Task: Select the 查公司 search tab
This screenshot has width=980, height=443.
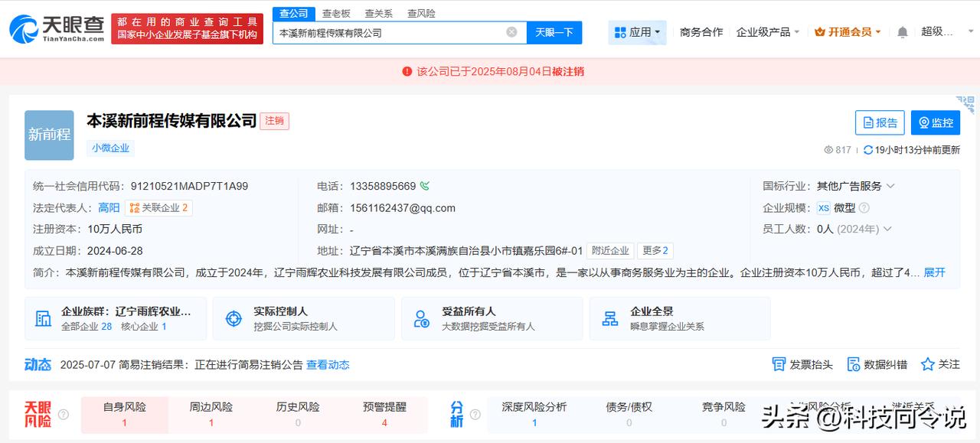Action: click(293, 13)
